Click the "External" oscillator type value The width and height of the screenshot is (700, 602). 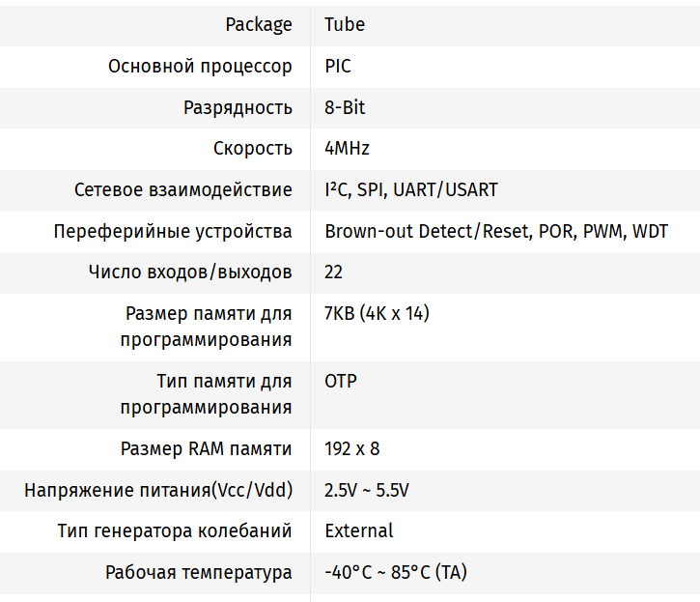[x=359, y=531]
